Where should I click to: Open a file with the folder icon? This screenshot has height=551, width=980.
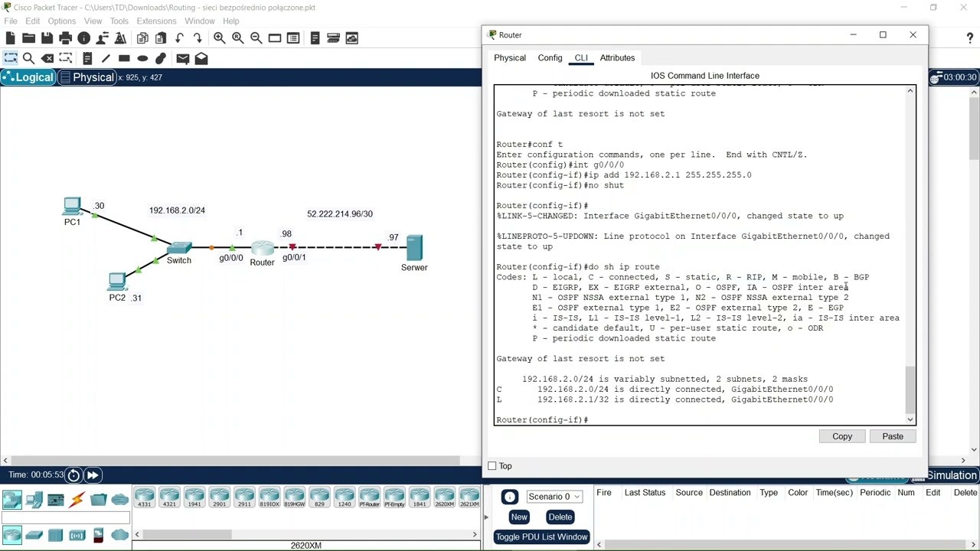[x=28, y=37]
